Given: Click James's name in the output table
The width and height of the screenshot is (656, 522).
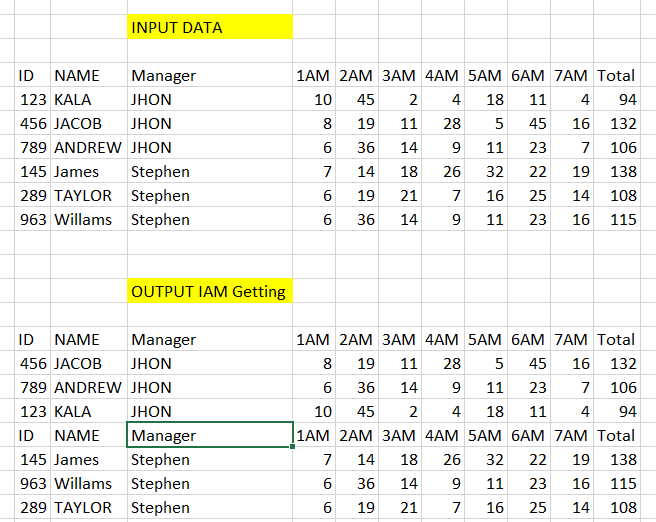Looking at the screenshot, I should [x=89, y=459].
